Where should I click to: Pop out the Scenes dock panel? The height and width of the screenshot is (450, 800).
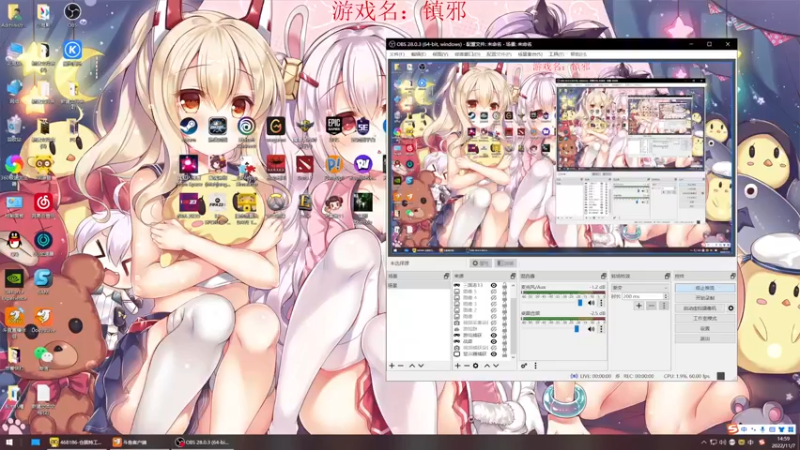[446, 276]
